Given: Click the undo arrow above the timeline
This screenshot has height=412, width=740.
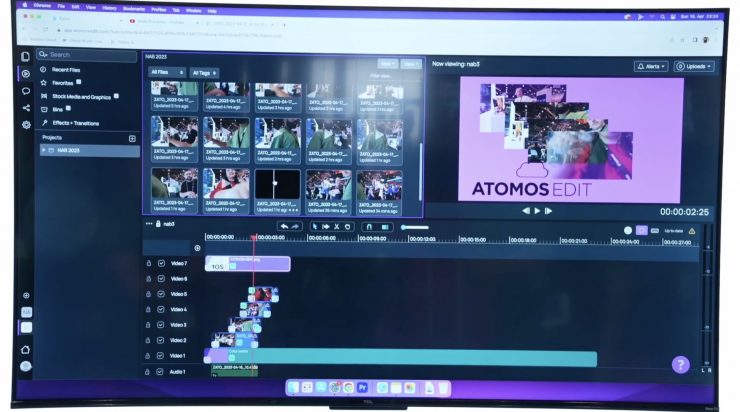Looking at the screenshot, I should tap(284, 226).
